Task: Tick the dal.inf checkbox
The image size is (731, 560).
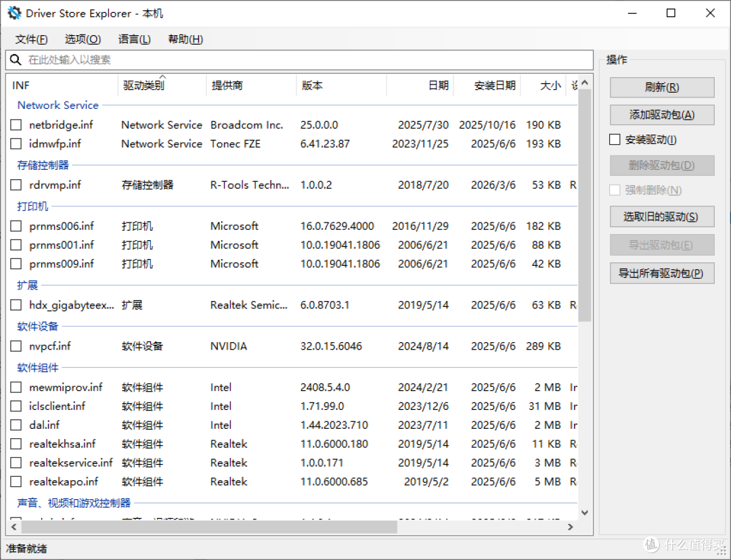Action: tap(16, 425)
